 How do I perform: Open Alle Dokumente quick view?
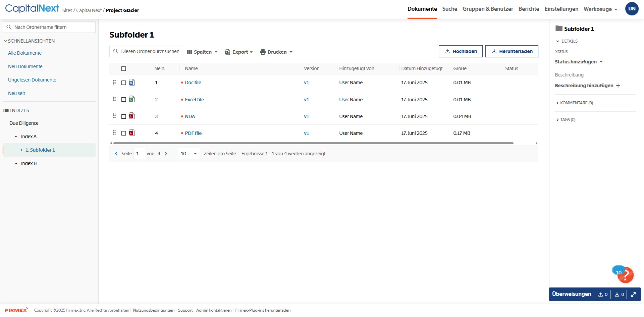25,53
